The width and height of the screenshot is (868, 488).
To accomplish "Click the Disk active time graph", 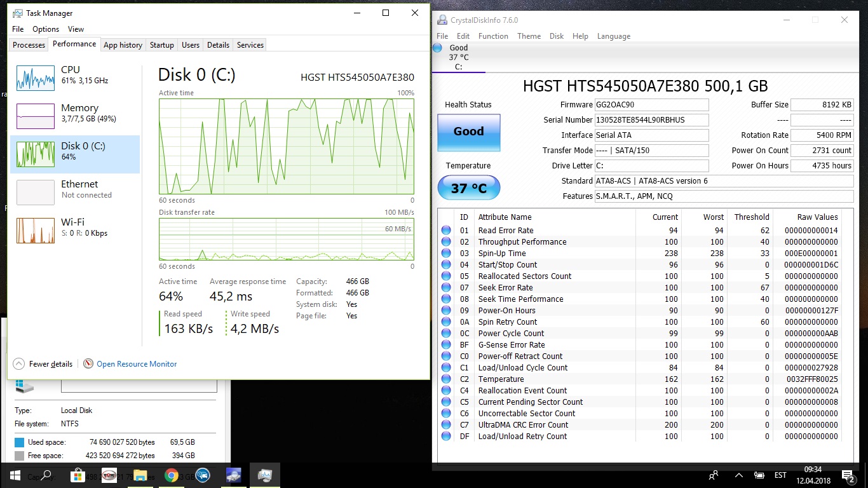I will [x=287, y=146].
